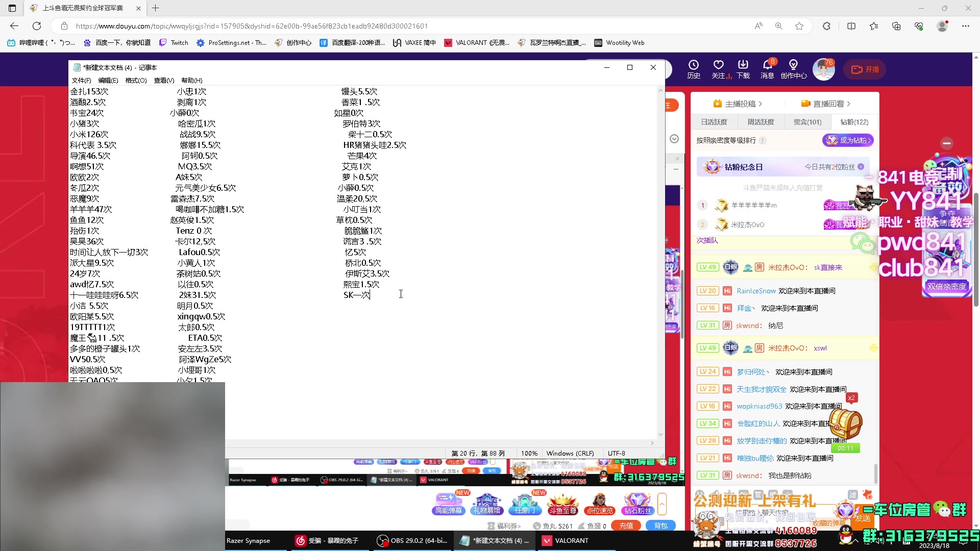
Task: Open the 斗鱼至尊 crown icon
Action: click(562, 503)
